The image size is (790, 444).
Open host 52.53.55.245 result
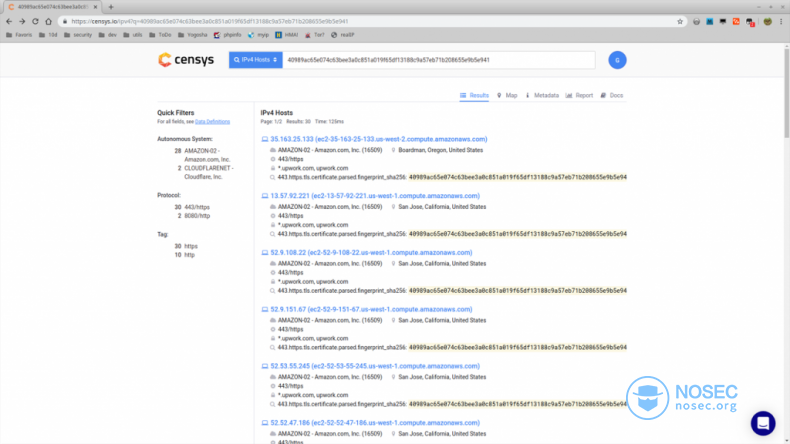[375, 366]
